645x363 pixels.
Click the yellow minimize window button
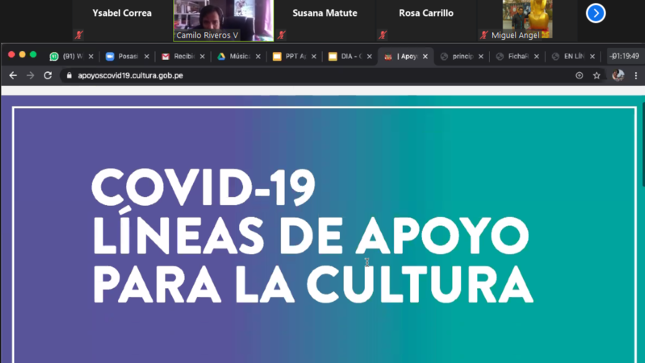click(22, 54)
